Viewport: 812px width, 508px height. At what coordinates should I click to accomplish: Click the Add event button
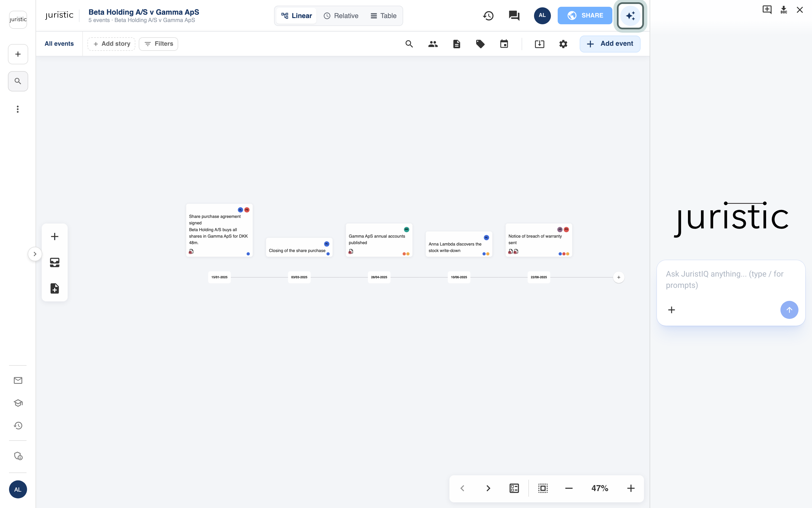tap(610, 44)
